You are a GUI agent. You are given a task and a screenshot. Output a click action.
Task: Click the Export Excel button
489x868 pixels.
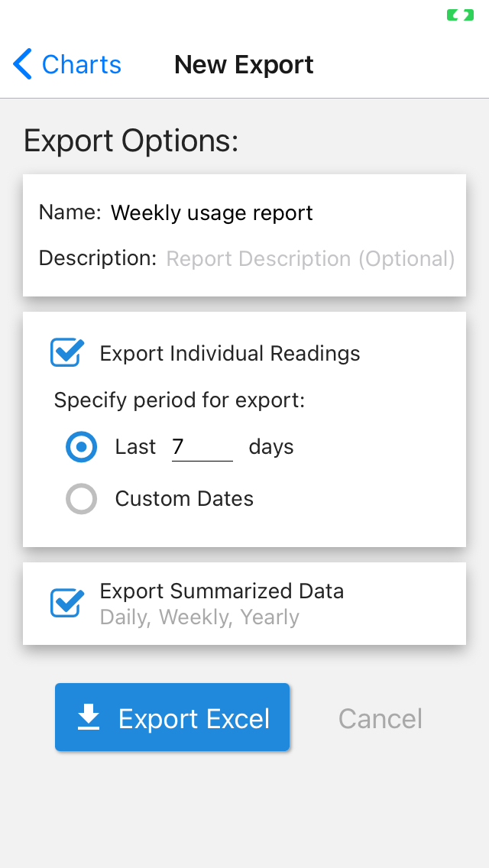click(x=173, y=717)
